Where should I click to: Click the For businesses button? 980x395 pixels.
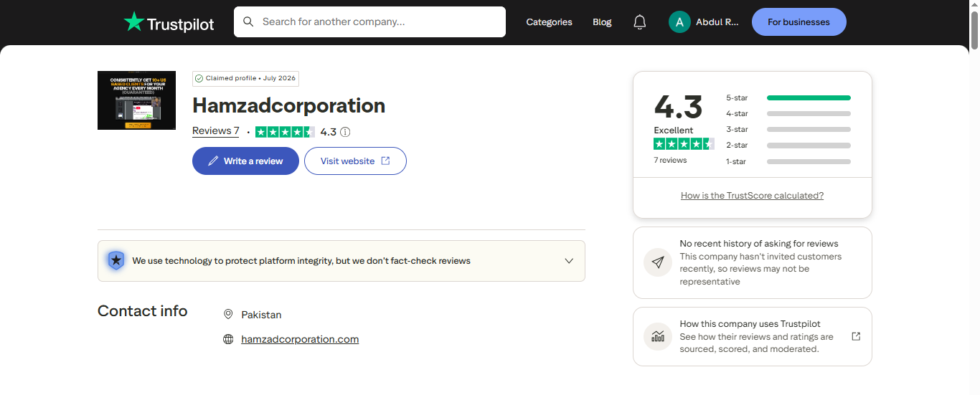tap(798, 22)
